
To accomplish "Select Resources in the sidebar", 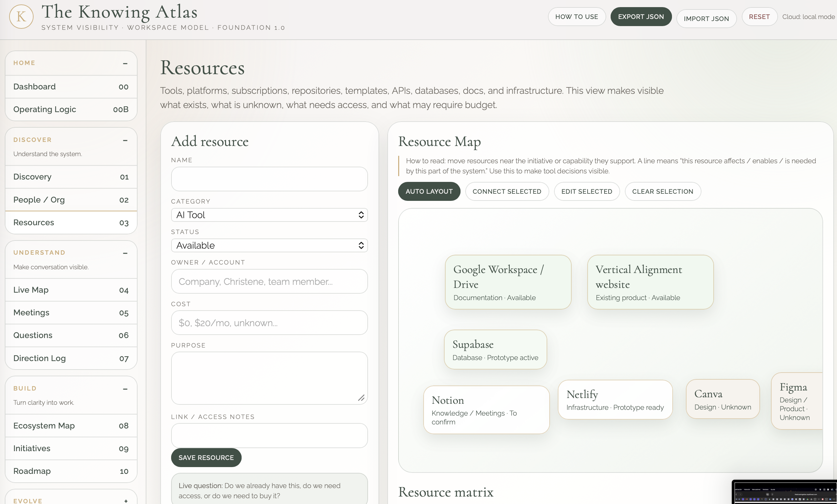I will point(71,223).
